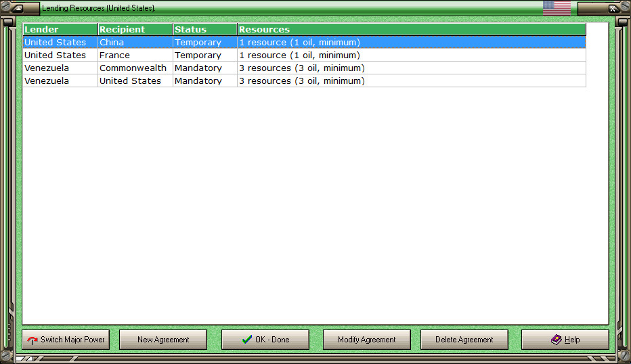Click Mandatory status in the Commonwealth row
The height and width of the screenshot is (364, 631).
[205, 68]
